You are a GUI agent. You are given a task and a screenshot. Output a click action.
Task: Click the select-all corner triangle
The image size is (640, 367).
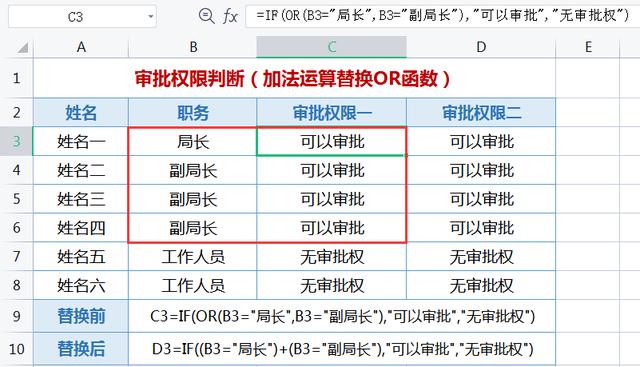point(23,48)
